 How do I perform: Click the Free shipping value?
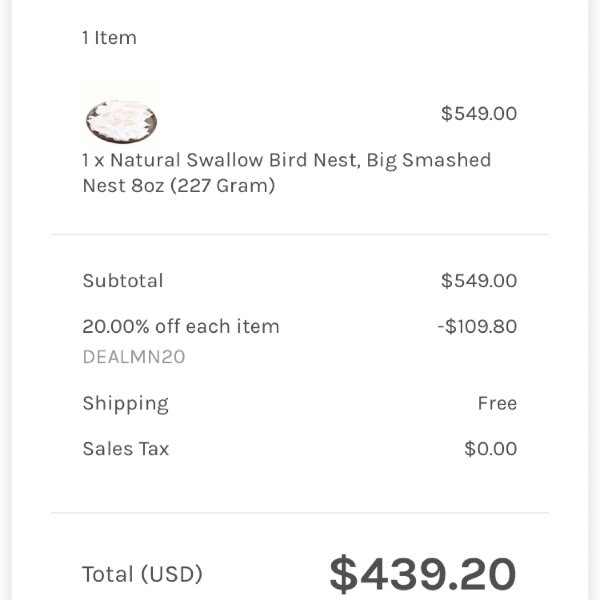(x=497, y=403)
